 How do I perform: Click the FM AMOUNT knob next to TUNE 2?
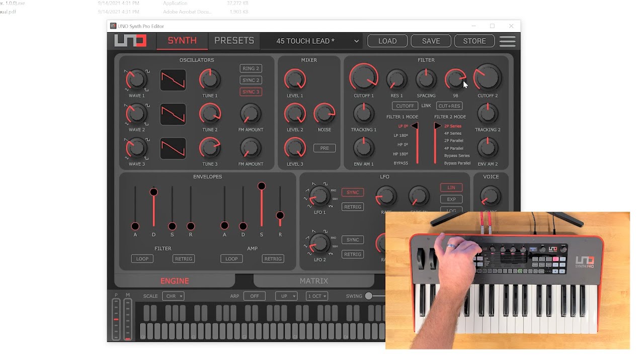250,114
